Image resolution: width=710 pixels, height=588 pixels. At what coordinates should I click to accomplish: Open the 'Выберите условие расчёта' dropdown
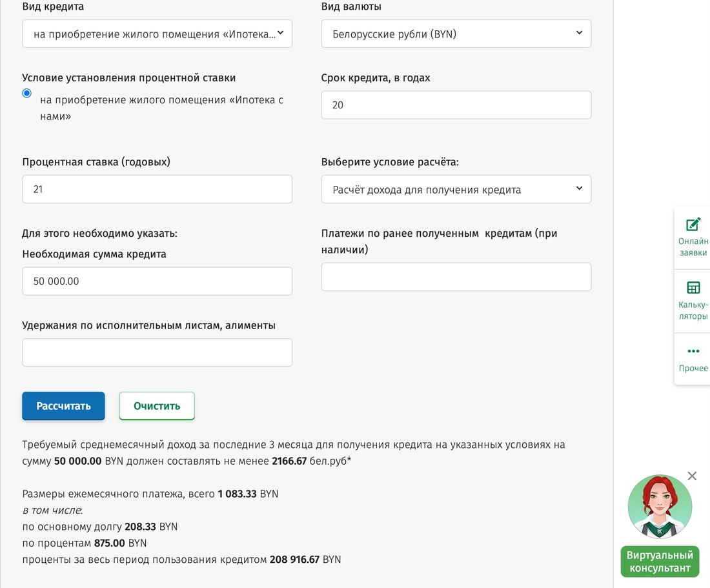pyautogui.click(x=456, y=189)
